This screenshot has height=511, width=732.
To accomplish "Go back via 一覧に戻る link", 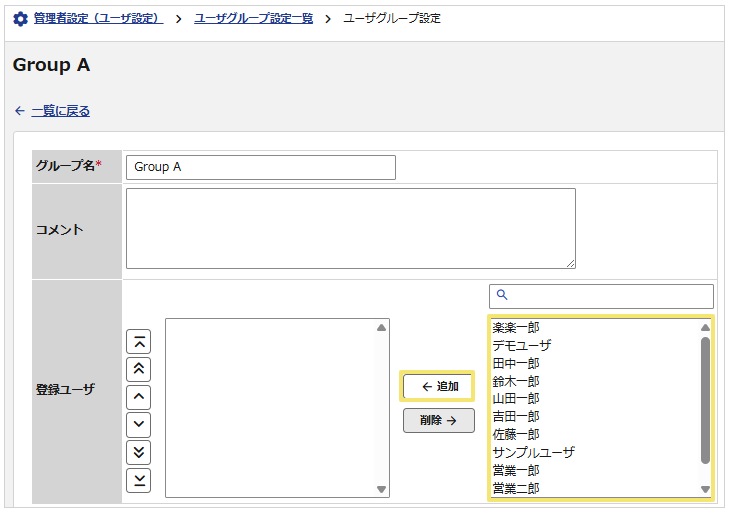I will point(61,111).
